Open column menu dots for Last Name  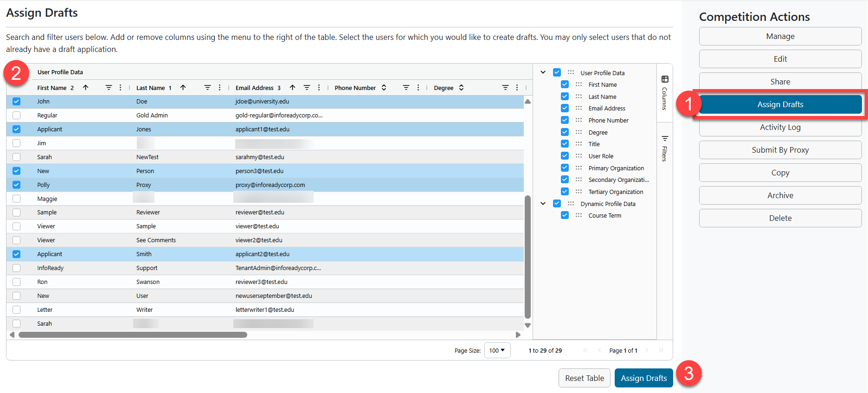coord(220,88)
